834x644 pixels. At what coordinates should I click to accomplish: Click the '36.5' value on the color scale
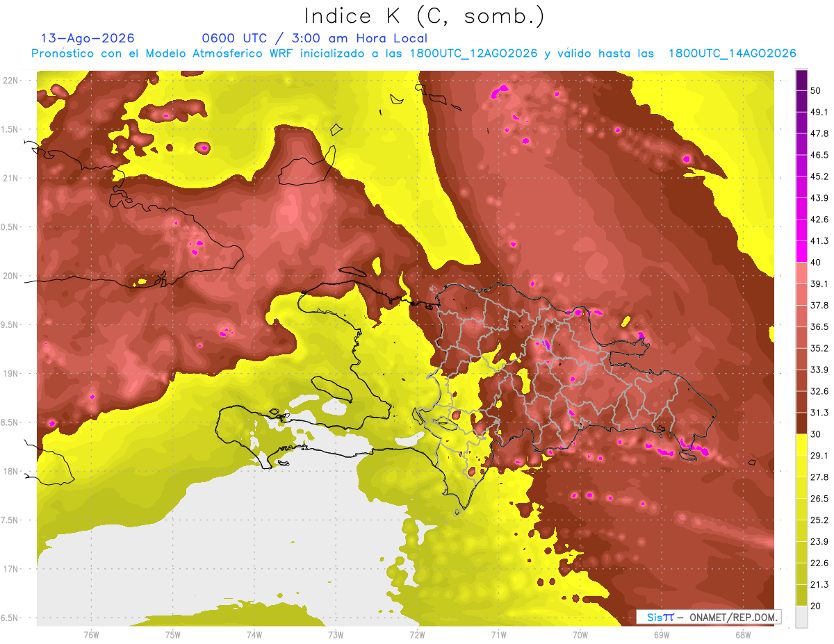(819, 327)
